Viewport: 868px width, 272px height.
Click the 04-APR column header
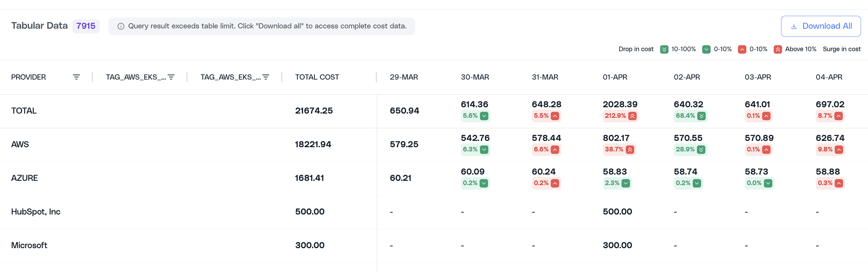pos(829,77)
